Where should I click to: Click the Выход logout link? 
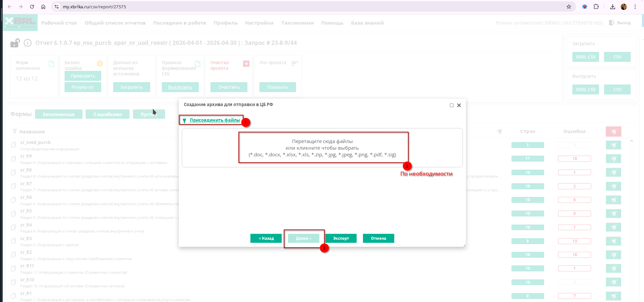620,23
